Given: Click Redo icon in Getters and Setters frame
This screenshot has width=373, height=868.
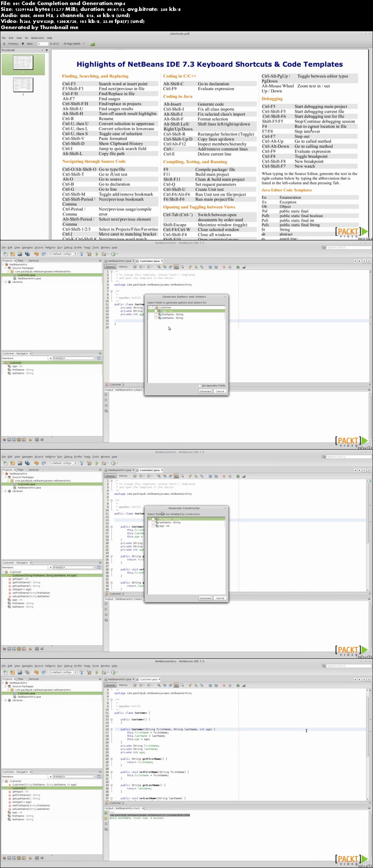Looking at the screenshot, I should (x=43, y=254).
